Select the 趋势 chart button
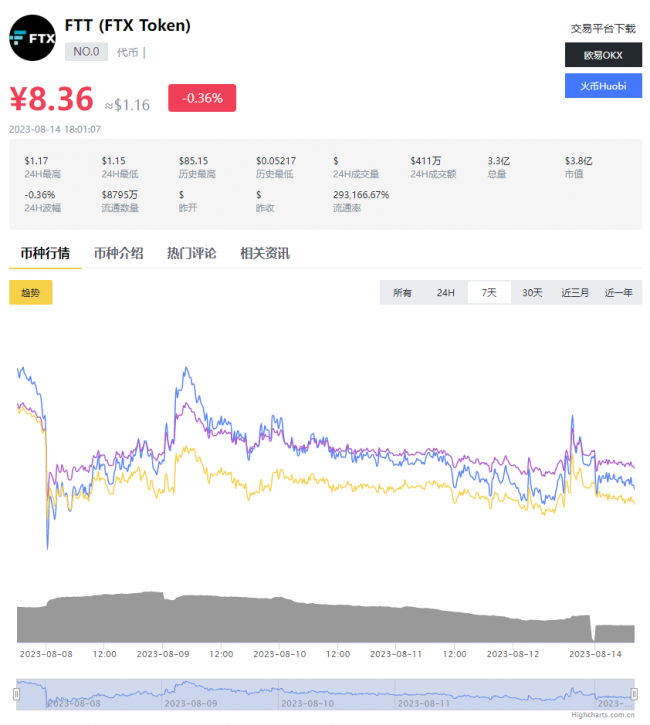 pos(31,292)
